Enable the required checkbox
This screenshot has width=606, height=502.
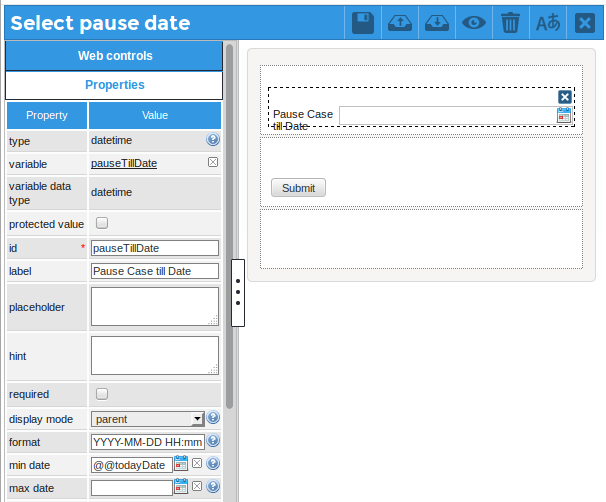pos(101,394)
